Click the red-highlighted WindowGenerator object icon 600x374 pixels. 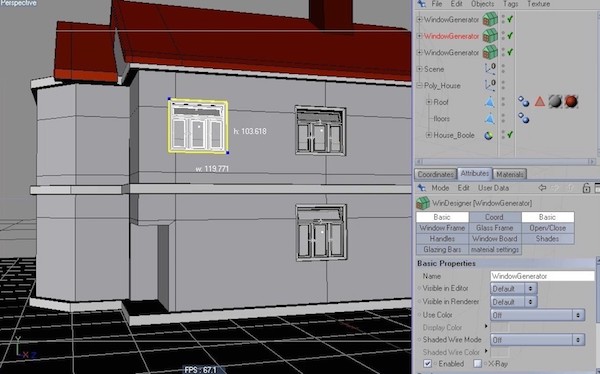point(490,36)
